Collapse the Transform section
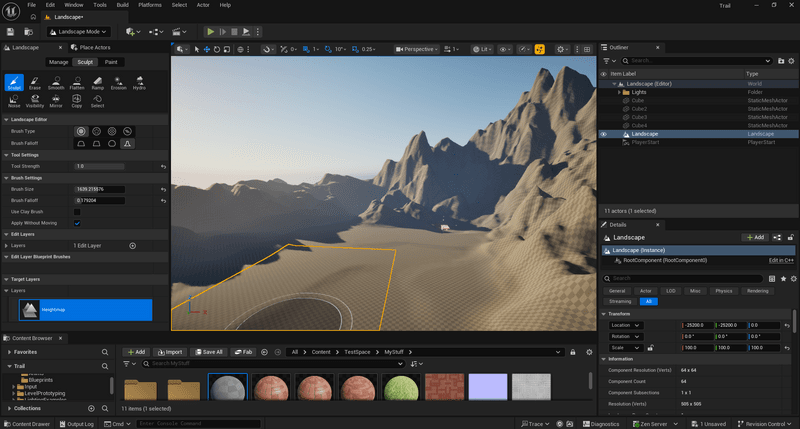Image resolution: width=800 pixels, height=429 pixels. [604, 314]
